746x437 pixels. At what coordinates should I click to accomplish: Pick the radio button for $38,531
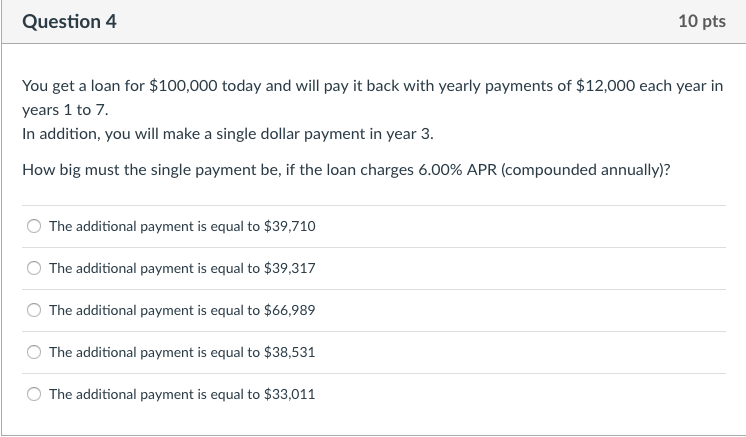[34, 352]
